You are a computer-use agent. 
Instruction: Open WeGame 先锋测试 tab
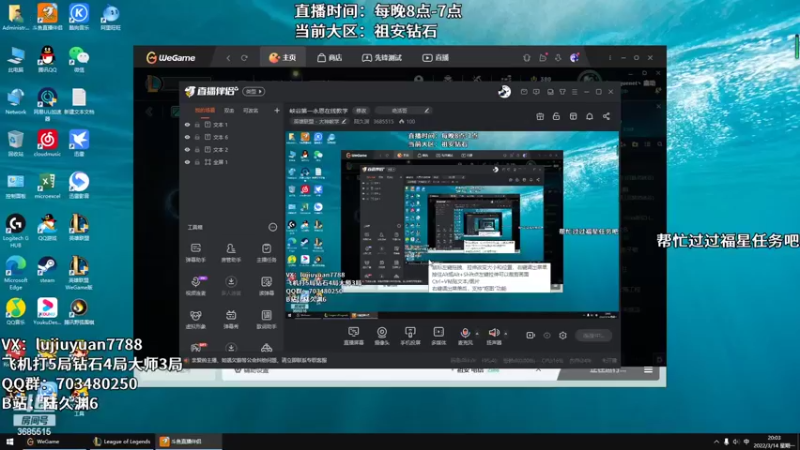[382, 58]
